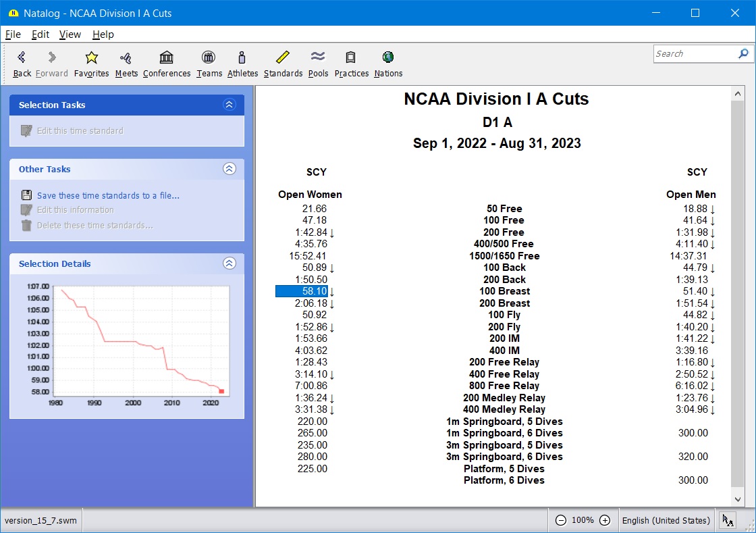Viewport: 756px width, 533px height.
Task: Collapse the Selection Tasks panel
Action: (x=230, y=105)
